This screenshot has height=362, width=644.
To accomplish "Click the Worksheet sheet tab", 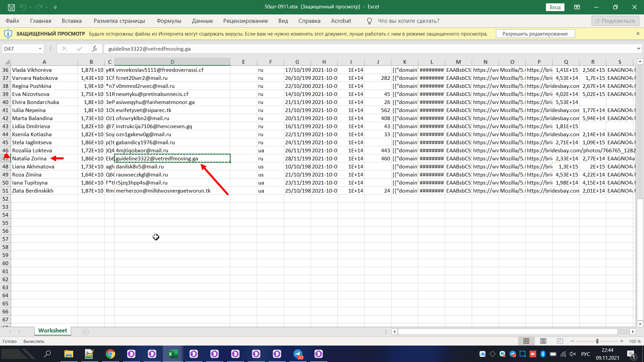I will pyautogui.click(x=53, y=331).
